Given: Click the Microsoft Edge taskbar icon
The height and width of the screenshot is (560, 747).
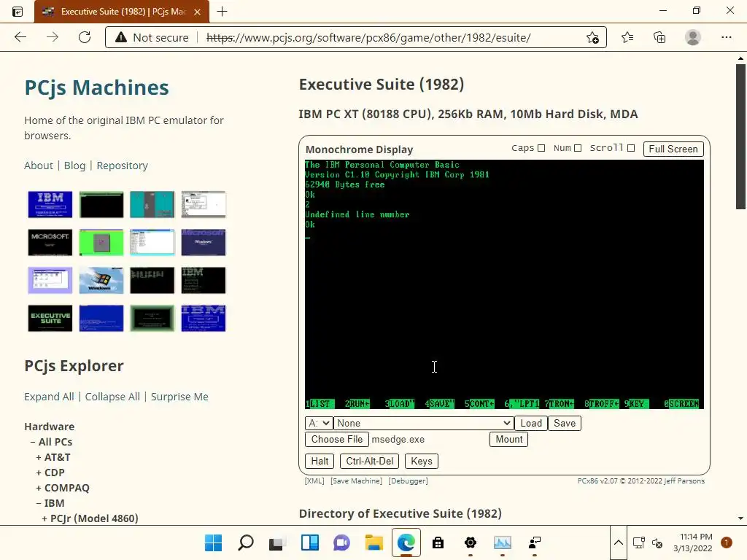Looking at the screenshot, I should (406, 542).
